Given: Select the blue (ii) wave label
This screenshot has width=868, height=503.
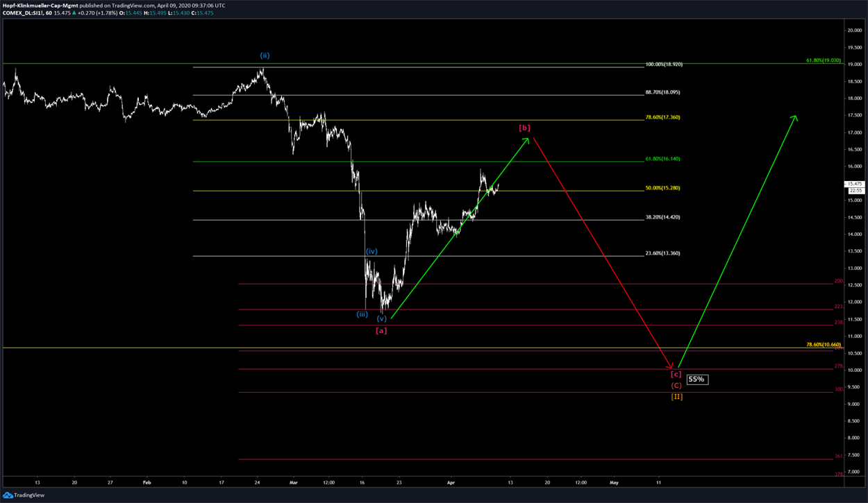Looking at the screenshot, I should coord(265,55).
